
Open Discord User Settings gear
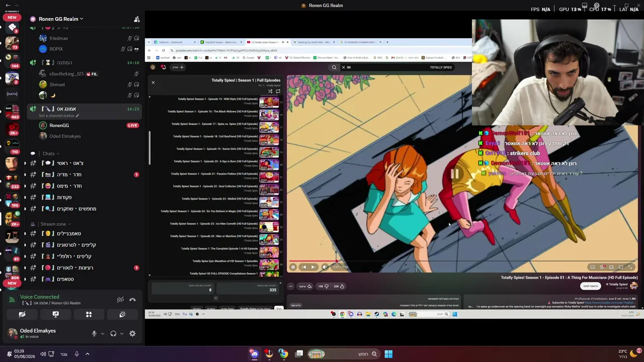[x=132, y=333]
